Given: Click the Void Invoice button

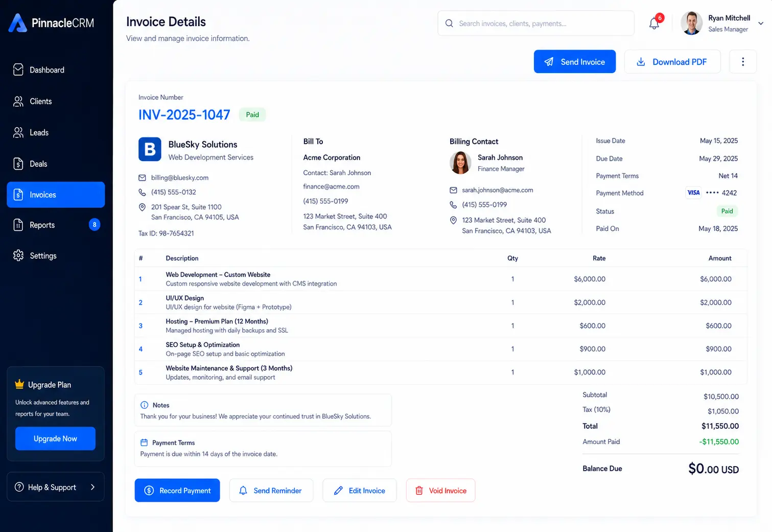Looking at the screenshot, I should 441,491.
